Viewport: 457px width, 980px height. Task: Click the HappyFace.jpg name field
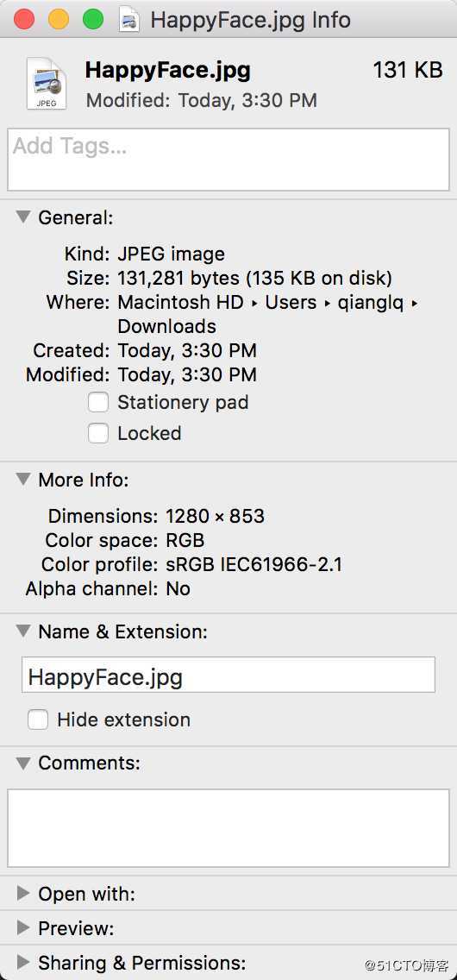click(228, 675)
